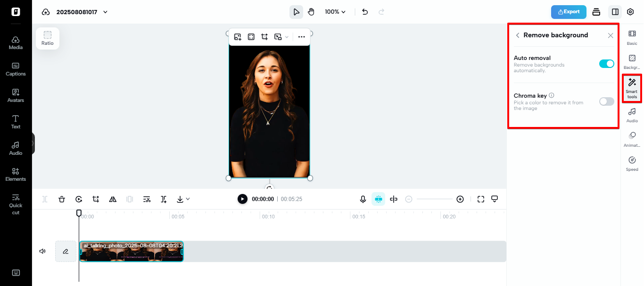
Task: Switch to the right-side Audio tab
Action: coord(632,115)
